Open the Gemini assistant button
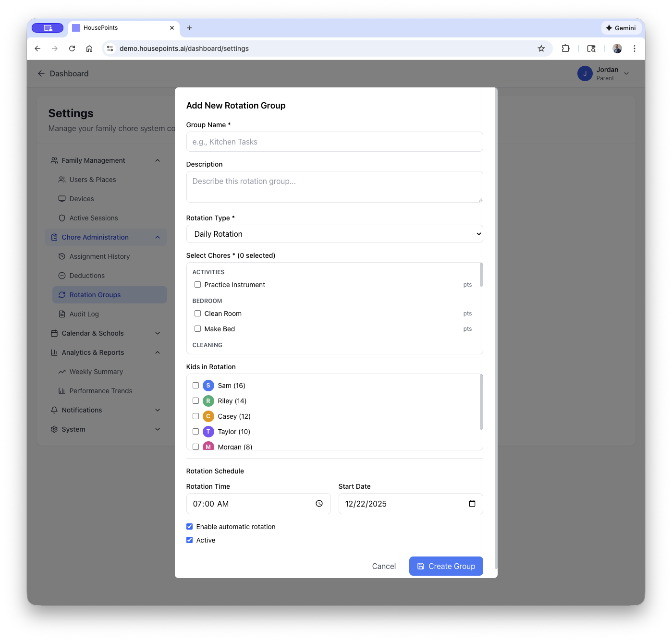Viewport: 672px width, 641px height. point(621,28)
